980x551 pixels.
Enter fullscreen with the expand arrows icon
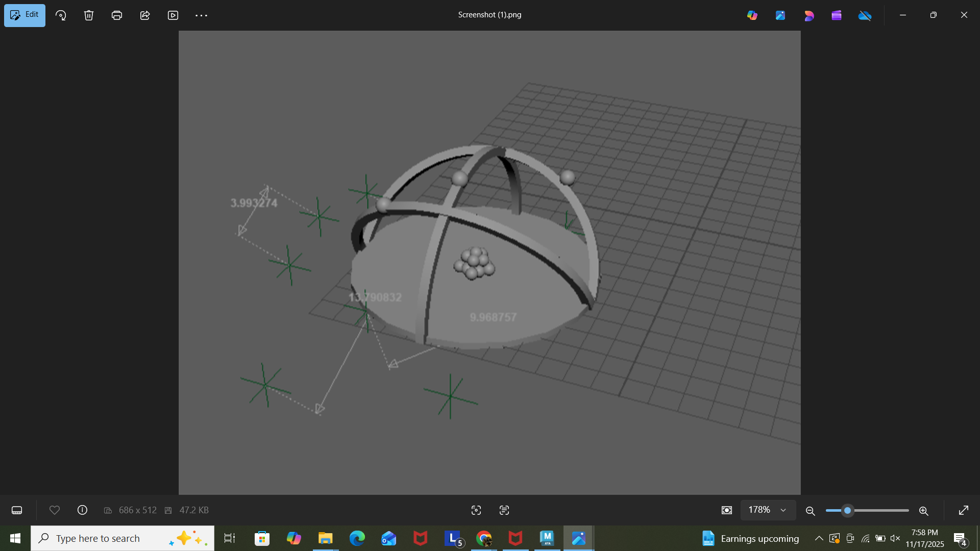(x=964, y=510)
